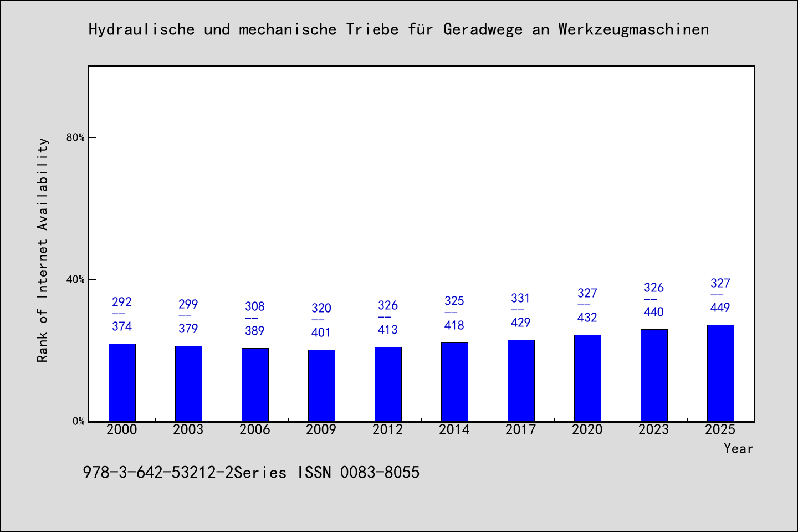Click the value label '374'

click(122, 326)
